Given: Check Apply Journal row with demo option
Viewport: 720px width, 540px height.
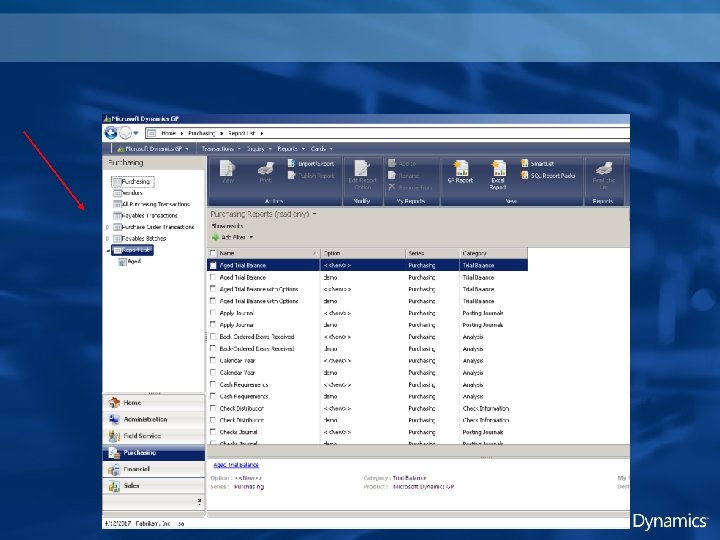Looking at the screenshot, I should 213,325.
